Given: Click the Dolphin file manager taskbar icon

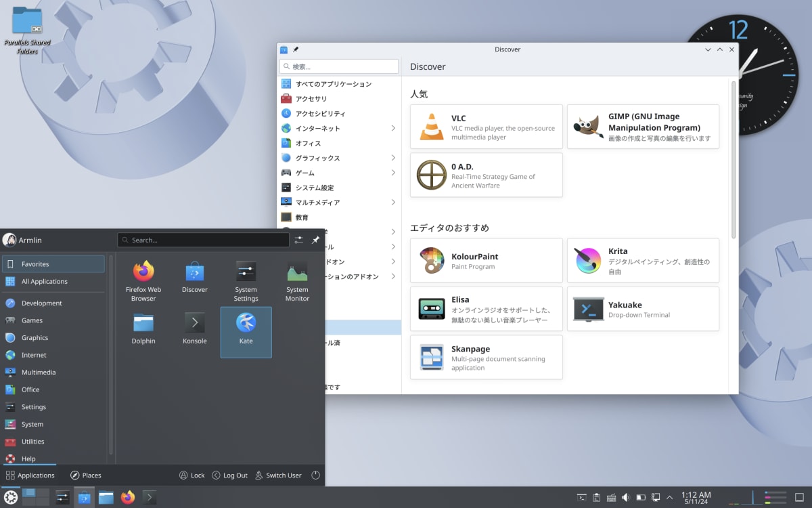Looking at the screenshot, I should (x=106, y=498).
